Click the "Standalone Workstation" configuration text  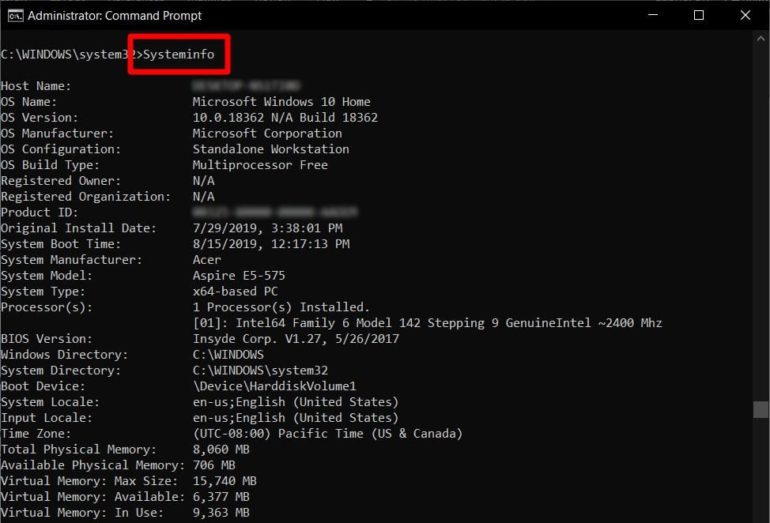click(271, 149)
